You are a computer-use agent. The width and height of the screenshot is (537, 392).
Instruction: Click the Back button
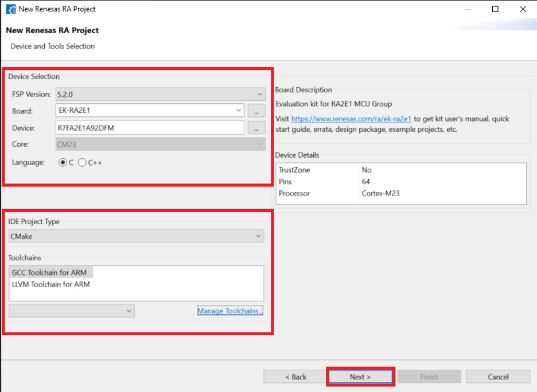[x=296, y=377]
